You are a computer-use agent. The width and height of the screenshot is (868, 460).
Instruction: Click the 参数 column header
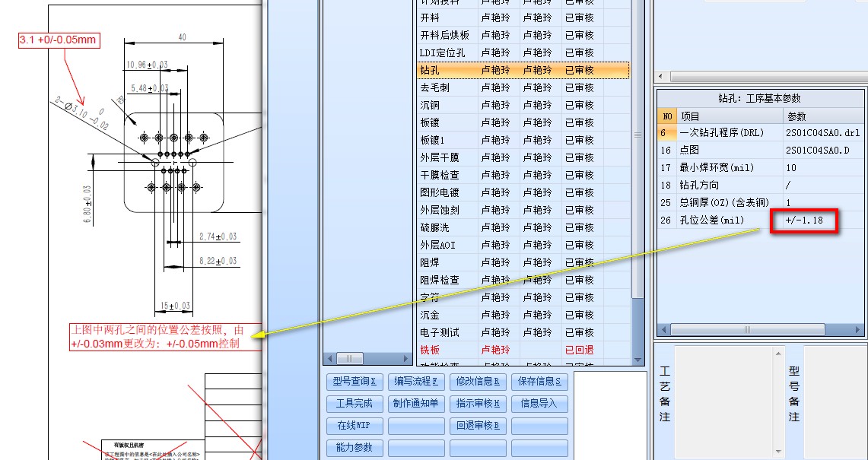(x=823, y=116)
